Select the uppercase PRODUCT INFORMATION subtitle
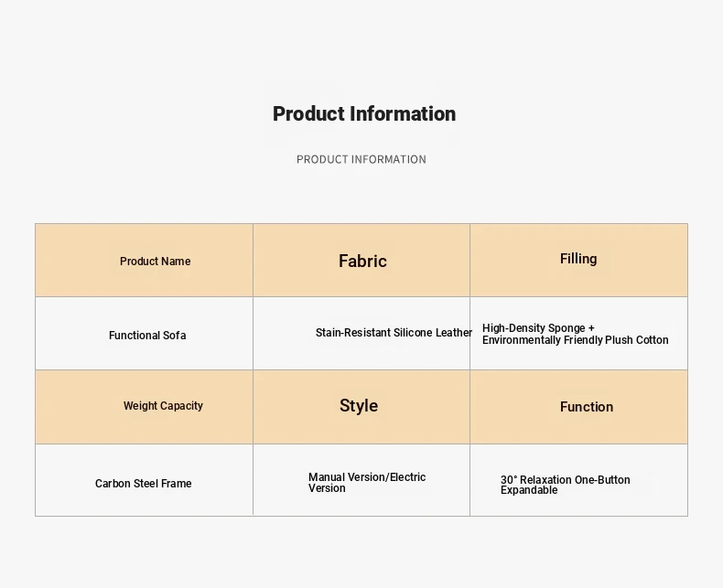Screen dimensions: 723x588 361,159
